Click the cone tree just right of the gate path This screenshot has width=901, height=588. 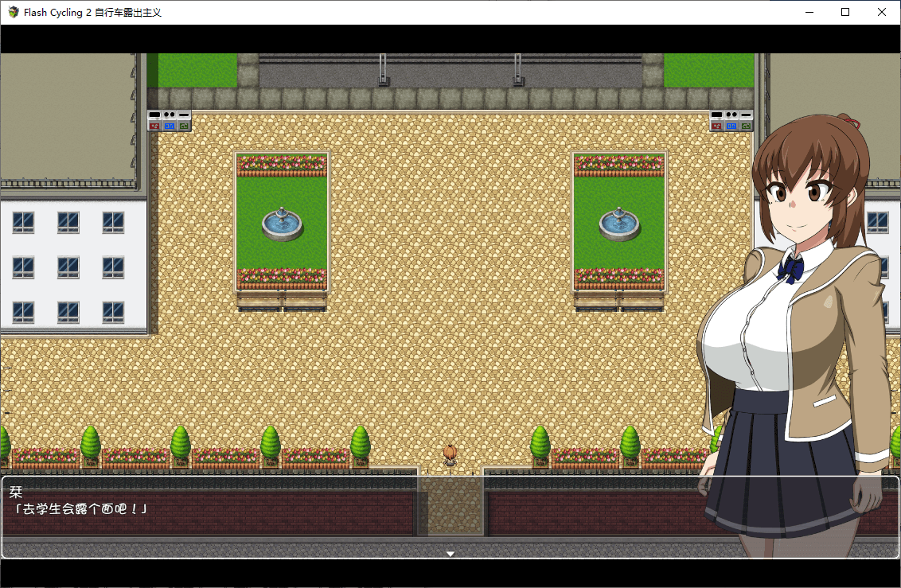[x=540, y=444]
